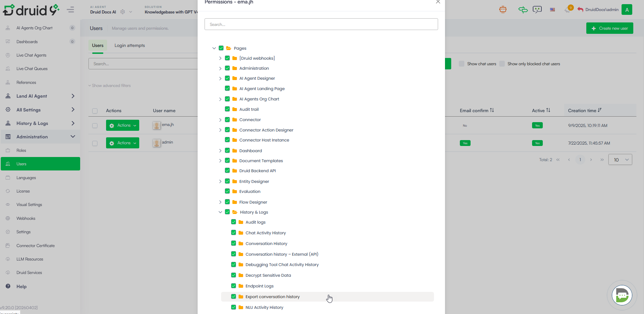
Task: Click the green flow icon in header
Action: tap(523, 10)
